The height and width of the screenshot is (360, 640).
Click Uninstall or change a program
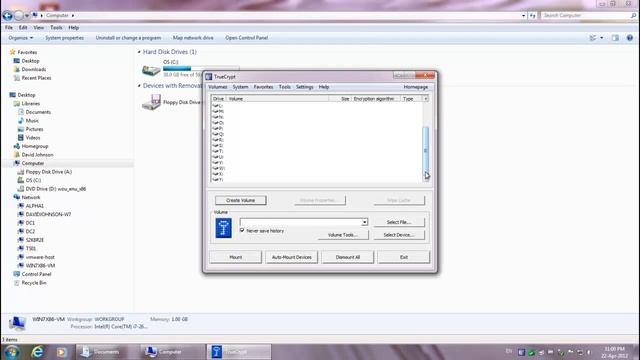pos(128,38)
